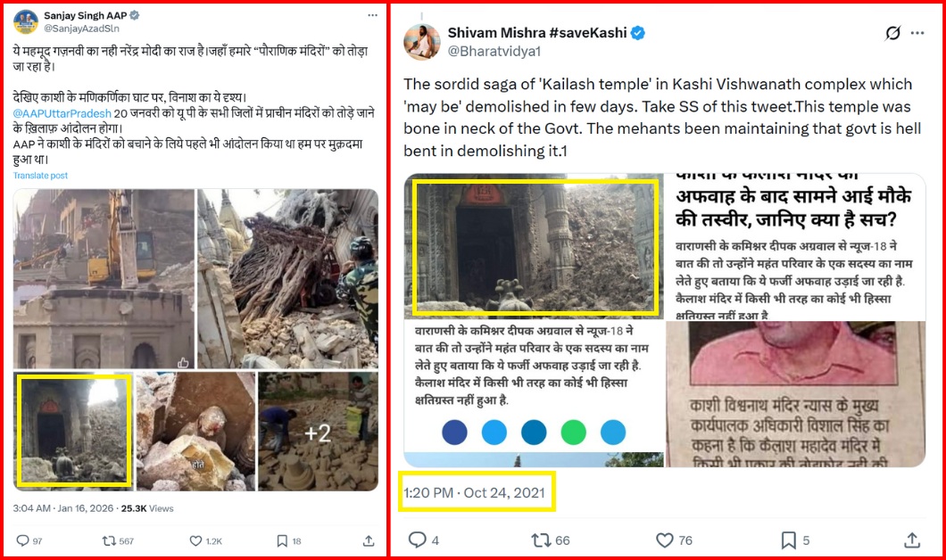Open more options menu on Shivam Mishra's tweet
The height and width of the screenshot is (560, 946).
[917, 33]
